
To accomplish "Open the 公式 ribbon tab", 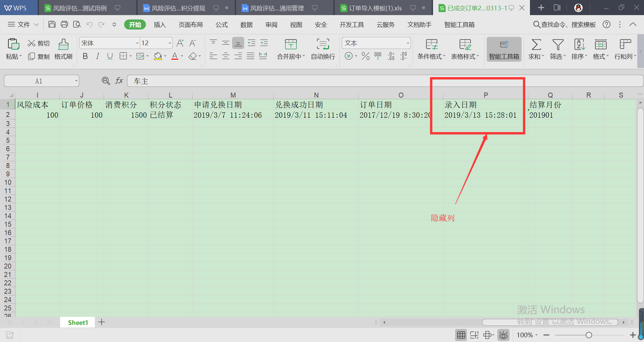I will 221,24.
